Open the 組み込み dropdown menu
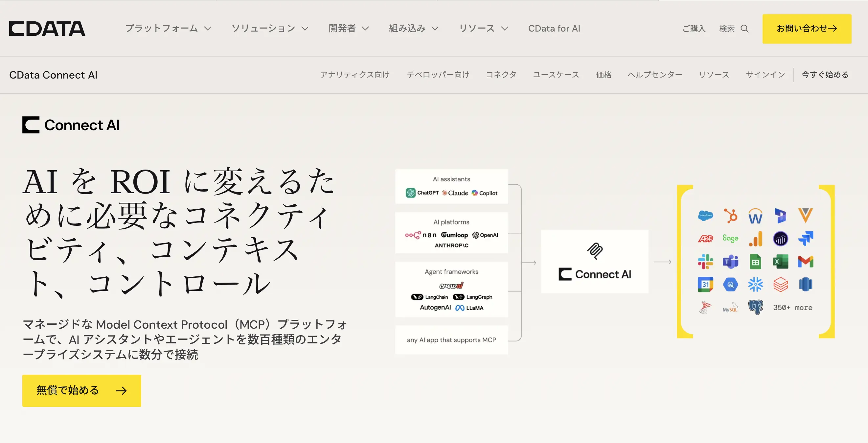The image size is (868, 443). coord(414,29)
